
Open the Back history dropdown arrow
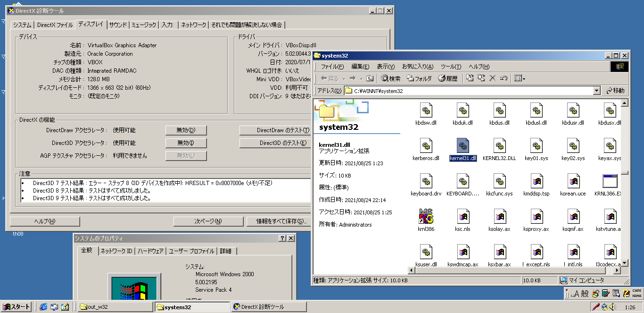pos(344,78)
